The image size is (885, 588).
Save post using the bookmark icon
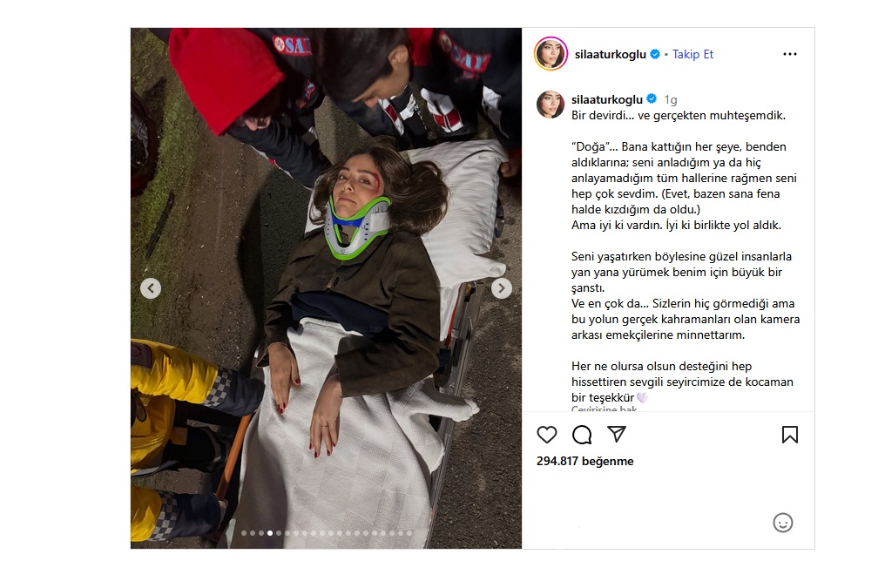[789, 435]
